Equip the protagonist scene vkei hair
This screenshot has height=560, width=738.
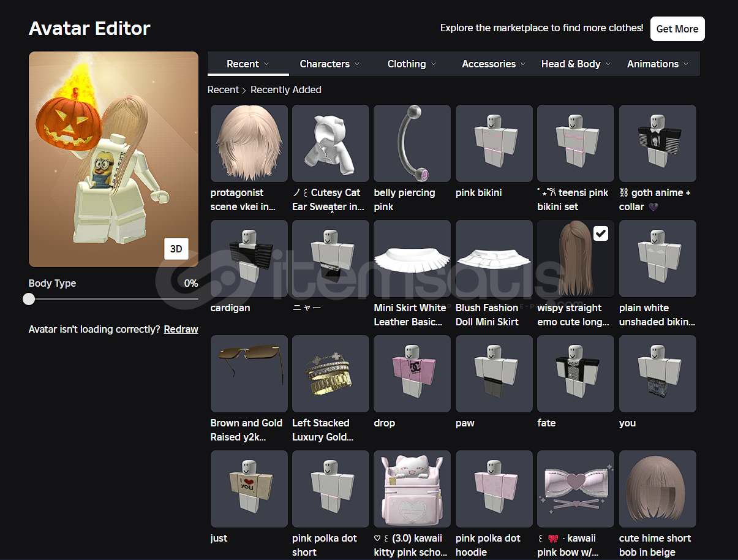click(249, 143)
